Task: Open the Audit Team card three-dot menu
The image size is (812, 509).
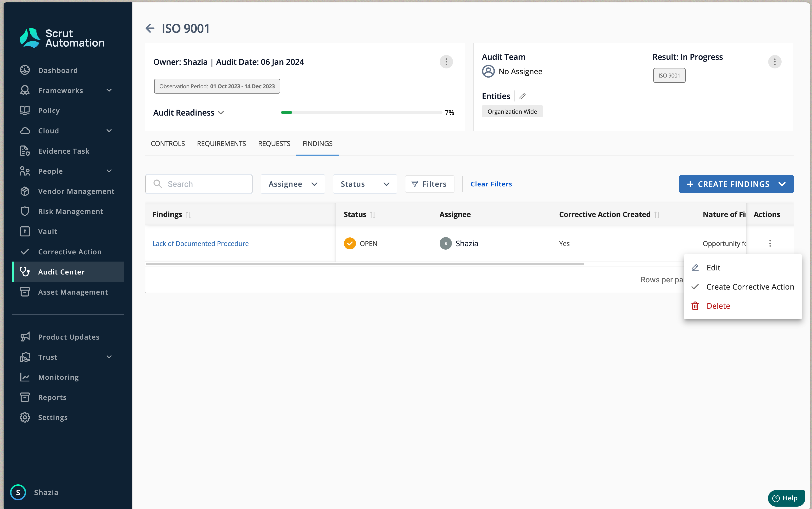Action: pyautogui.click(x=775, y=62)
